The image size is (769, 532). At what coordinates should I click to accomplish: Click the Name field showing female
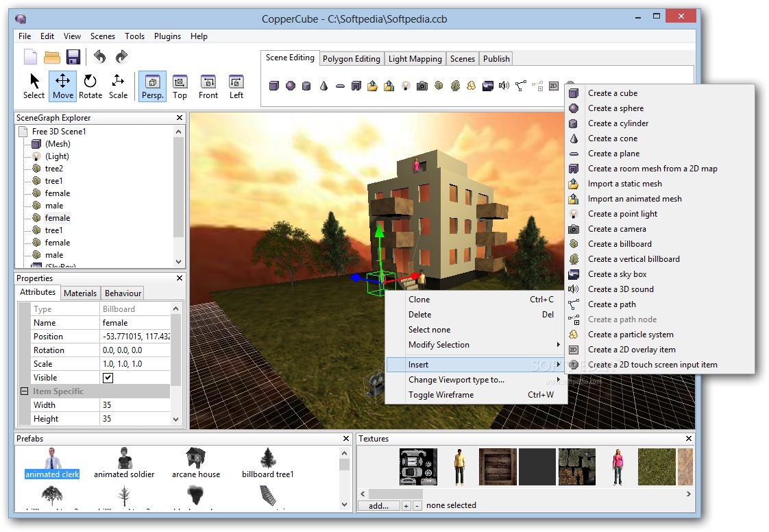tap(135, 323)
